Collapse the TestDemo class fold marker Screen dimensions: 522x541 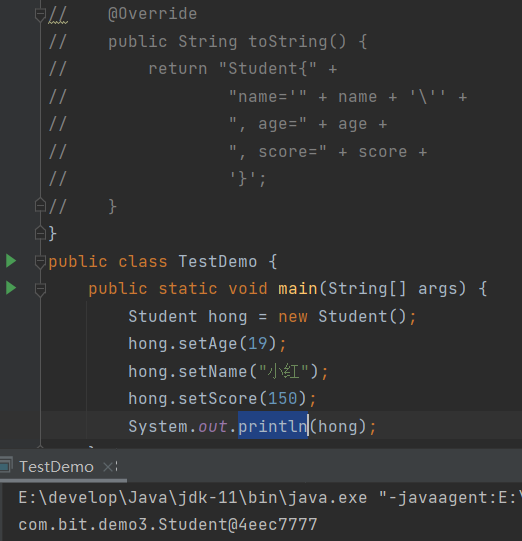point(40,262)
